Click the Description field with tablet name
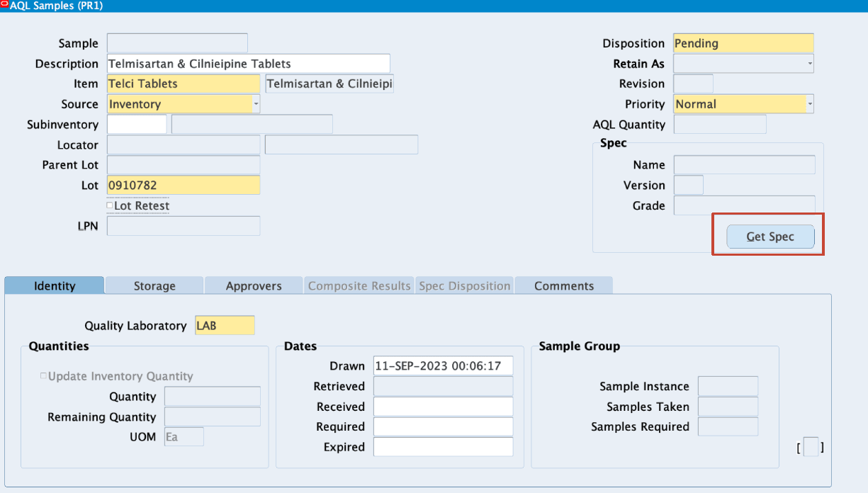The height and width of the screenshot is (493, 868). click(x=248, y=64)
